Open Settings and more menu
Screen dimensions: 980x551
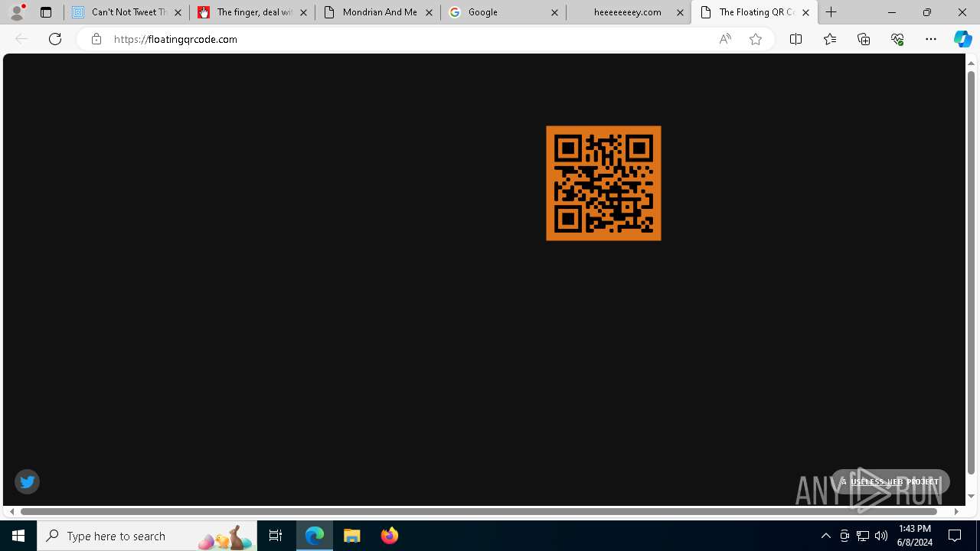click(x=931, y=39)
